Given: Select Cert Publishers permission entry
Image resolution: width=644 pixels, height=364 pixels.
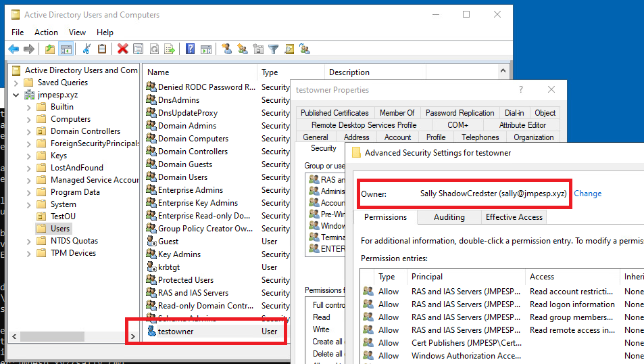Looking at the screenshot, I should click(502, 343).
